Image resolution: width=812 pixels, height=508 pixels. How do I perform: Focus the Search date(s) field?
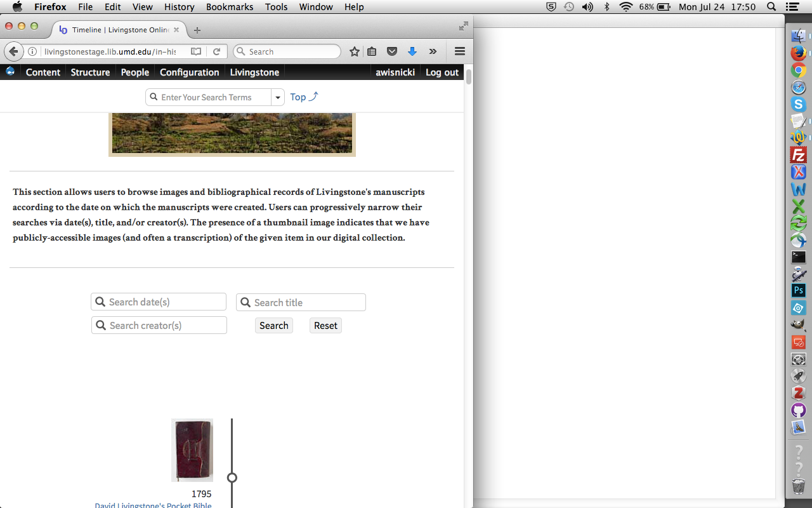point(159,302)
